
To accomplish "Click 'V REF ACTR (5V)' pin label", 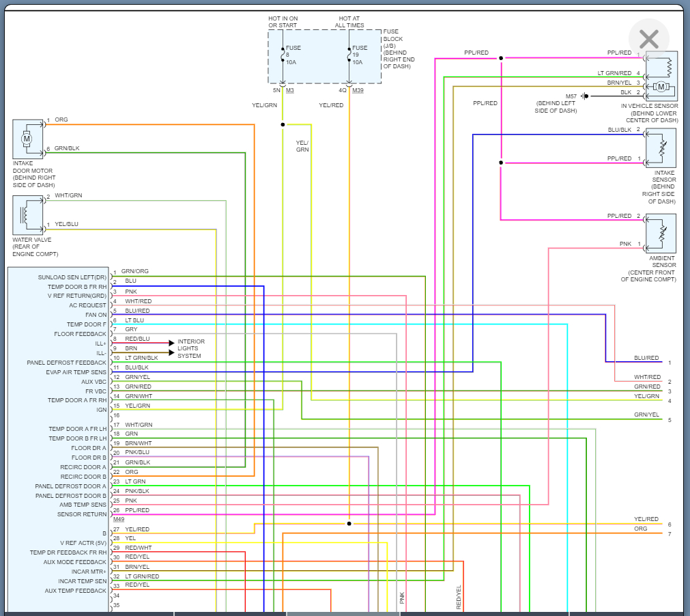I will tap(83, 543).
